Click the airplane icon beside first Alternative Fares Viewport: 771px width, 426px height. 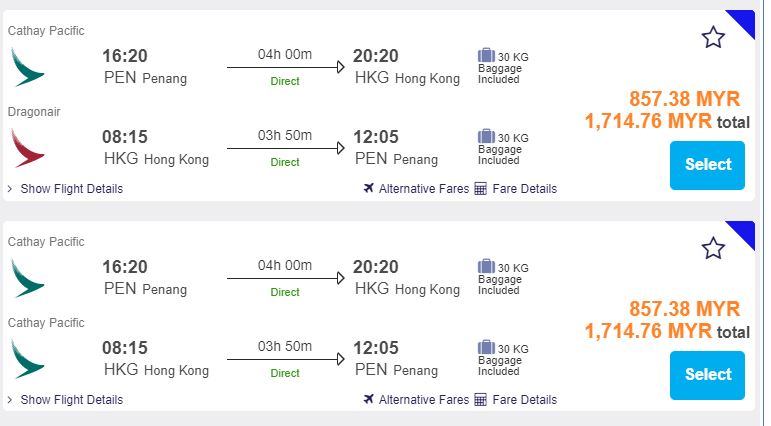point(369,188)
